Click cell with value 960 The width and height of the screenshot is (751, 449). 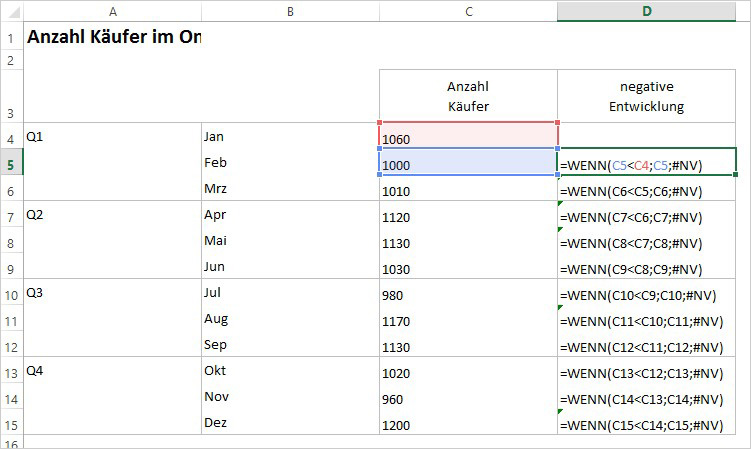(468, 396)
